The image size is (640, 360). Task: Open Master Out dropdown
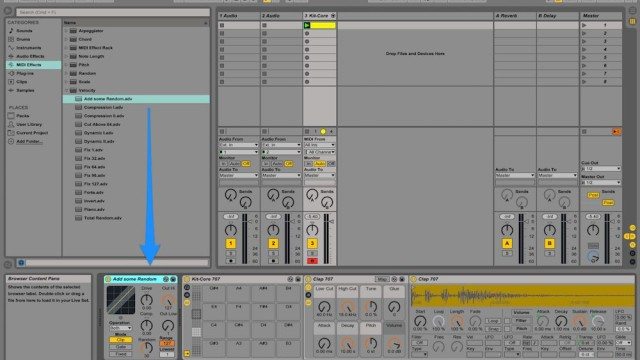point(601,182)
